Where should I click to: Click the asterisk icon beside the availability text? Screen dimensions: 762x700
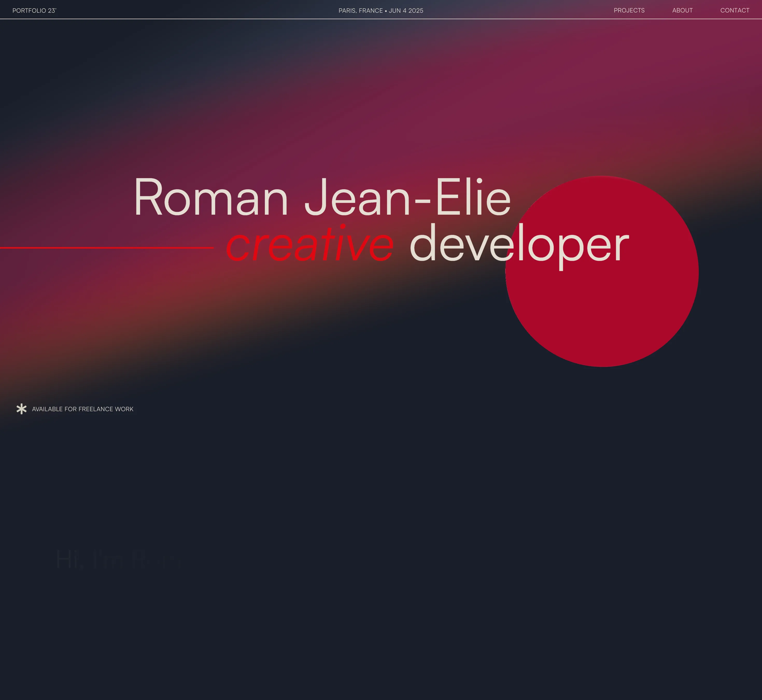[x=22, y=409]
